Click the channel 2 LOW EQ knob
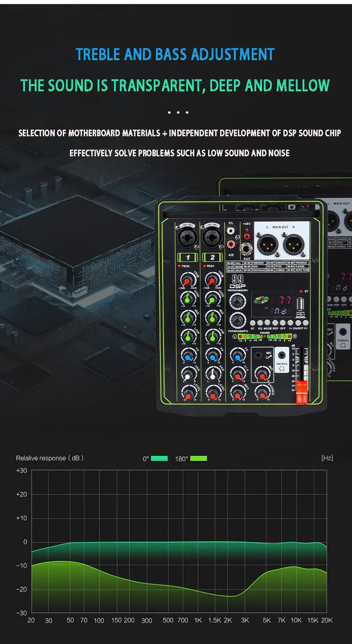Viewport: 352px width, 644px height. (213, 336)
